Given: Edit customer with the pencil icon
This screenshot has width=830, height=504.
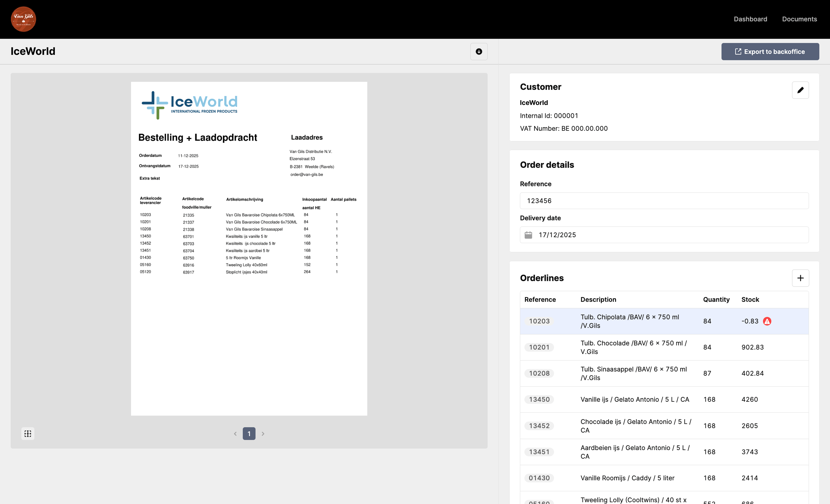Looking at the screenshot, I should click(x=800, y=90).
